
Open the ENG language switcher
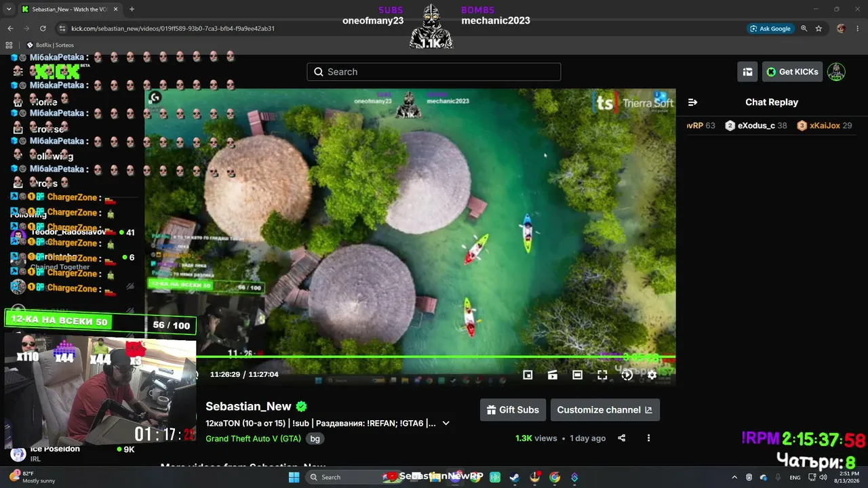(x=795, y=477)
